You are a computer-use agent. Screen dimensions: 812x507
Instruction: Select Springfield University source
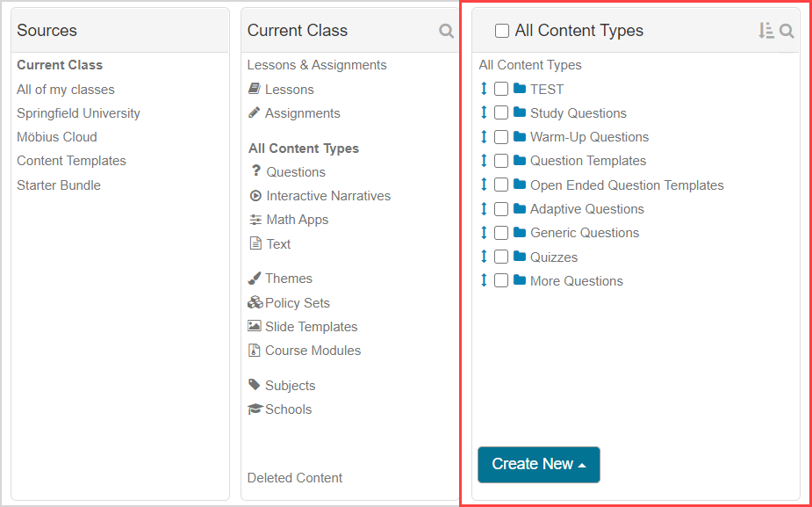(x=78, y=113)
